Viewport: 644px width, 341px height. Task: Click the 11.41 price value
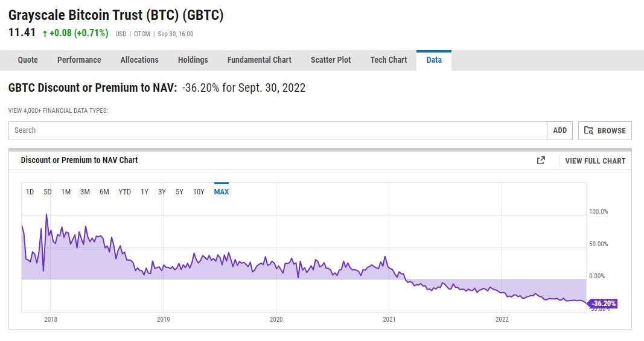(22, 33)
